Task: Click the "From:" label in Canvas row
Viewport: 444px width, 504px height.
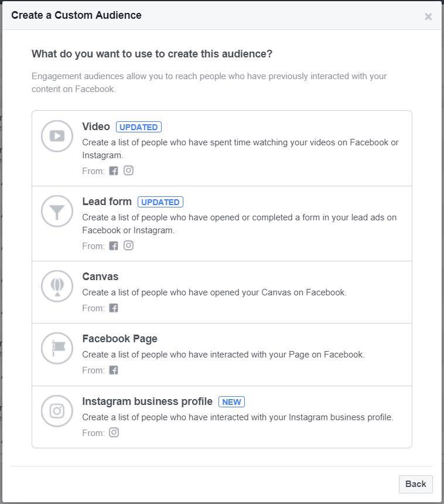Action: point(94,308)
